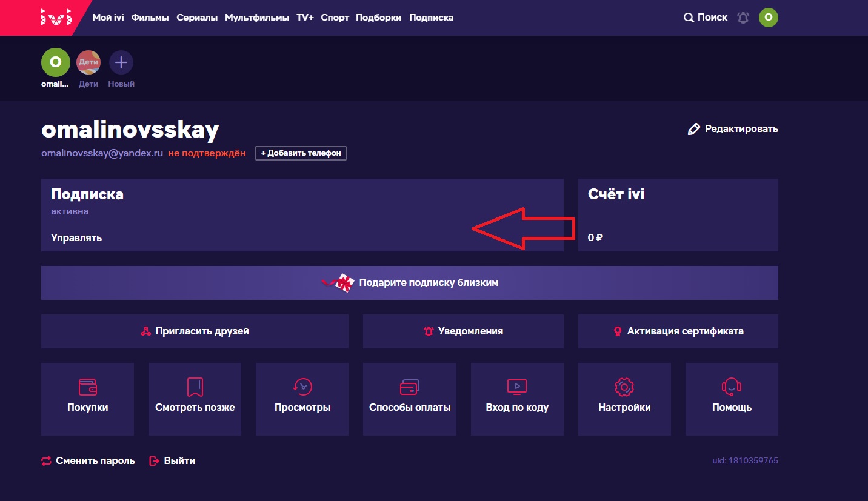
Task: Open the Счёт ivi balance card
Action: [x=678, y=215]
